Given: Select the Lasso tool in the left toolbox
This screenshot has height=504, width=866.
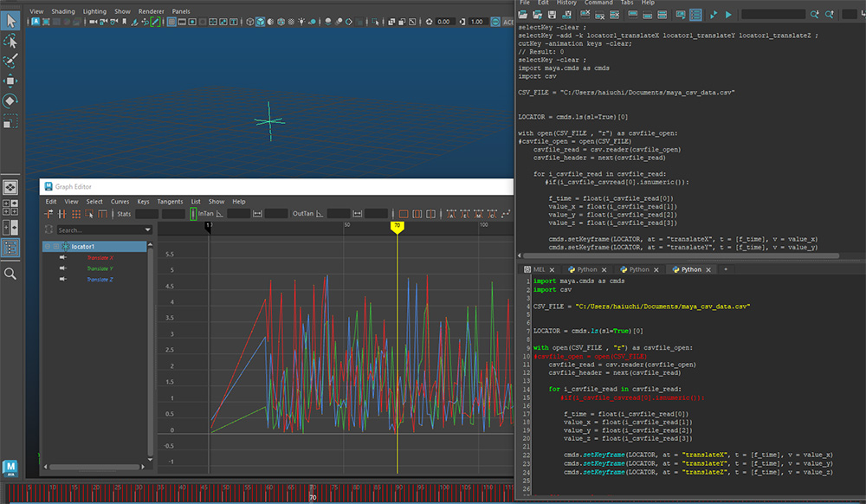Looking at the screenshot, I should point(11,38).
